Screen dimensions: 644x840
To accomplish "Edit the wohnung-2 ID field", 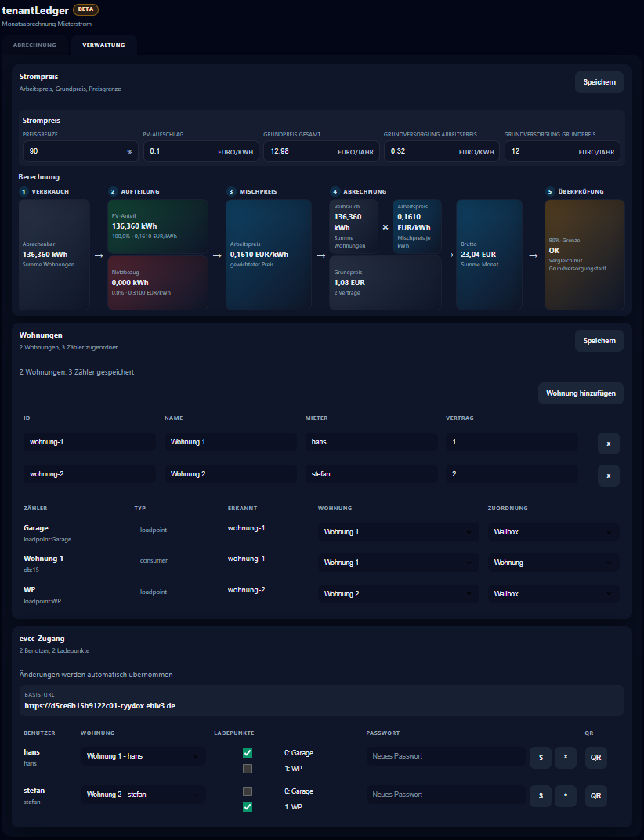I will click(x=89, y=474).
